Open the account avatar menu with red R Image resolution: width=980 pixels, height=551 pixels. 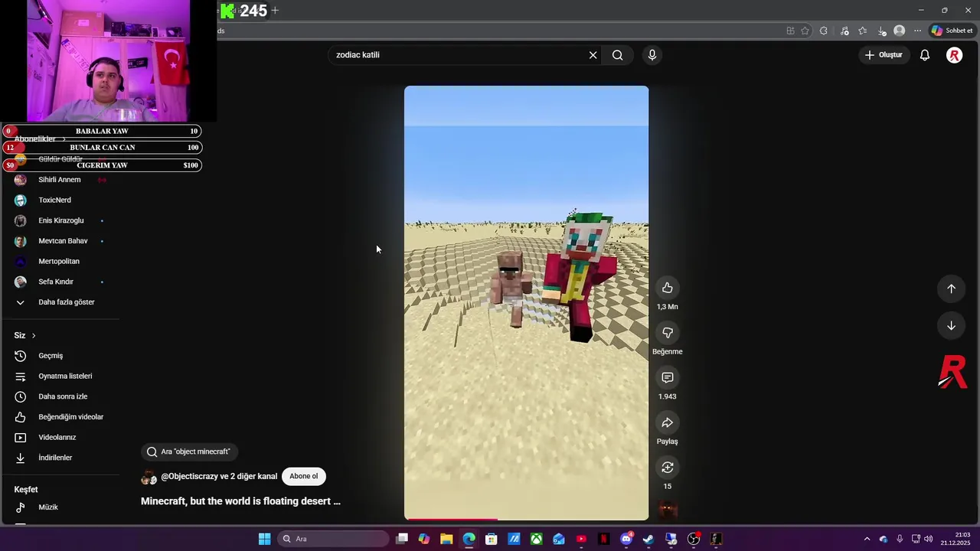point(954,55)
